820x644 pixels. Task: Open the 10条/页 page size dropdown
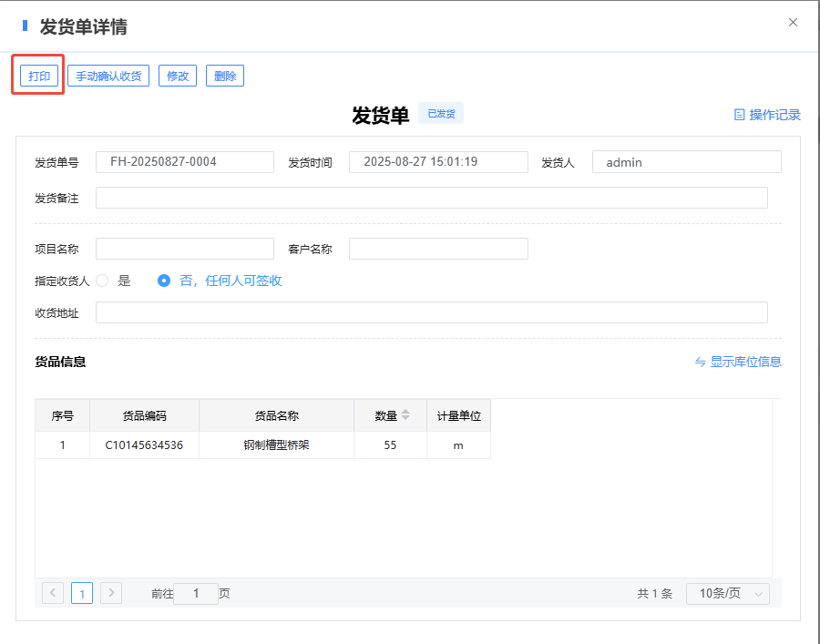point(727,593)
